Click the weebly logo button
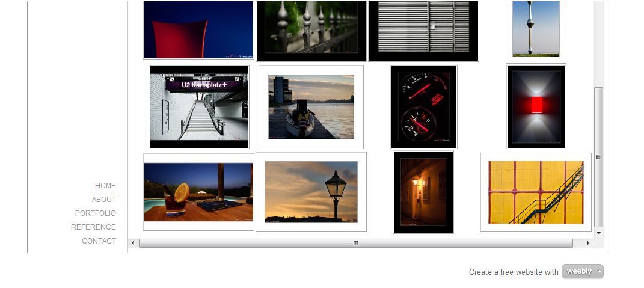The width and height of the screenshot is (644, 288). [x=578, y=271]
